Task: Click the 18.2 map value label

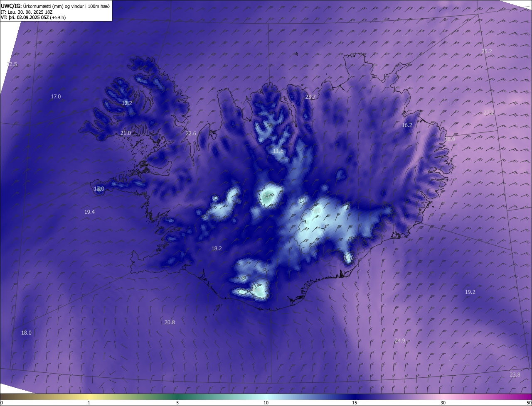Action: pyautogui.click(x=217, y=249)
